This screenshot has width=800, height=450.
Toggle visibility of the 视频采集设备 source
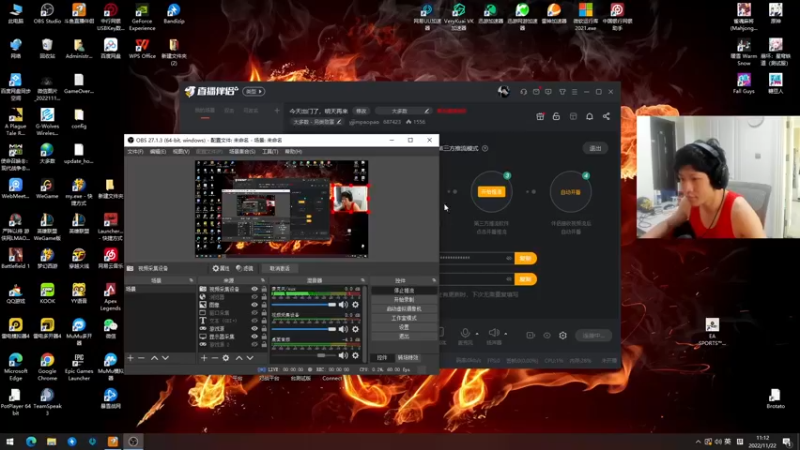(x=254, y=289)
